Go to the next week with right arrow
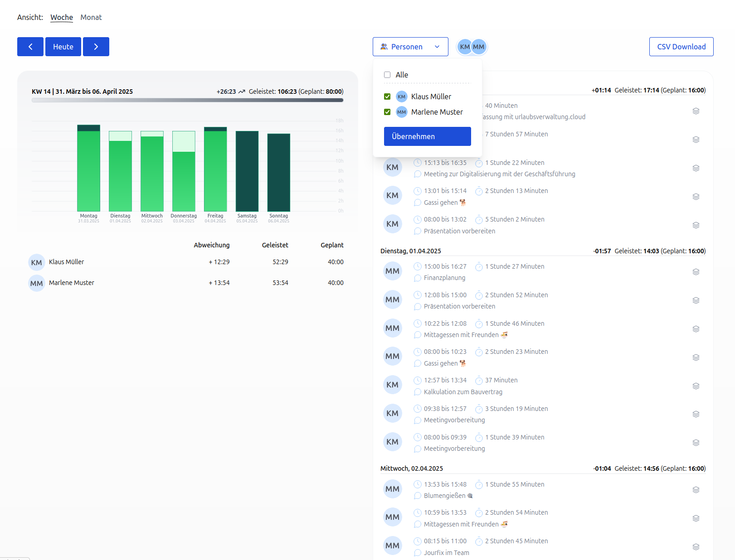This screenshot has height=560, width=735. click(96, 47)
